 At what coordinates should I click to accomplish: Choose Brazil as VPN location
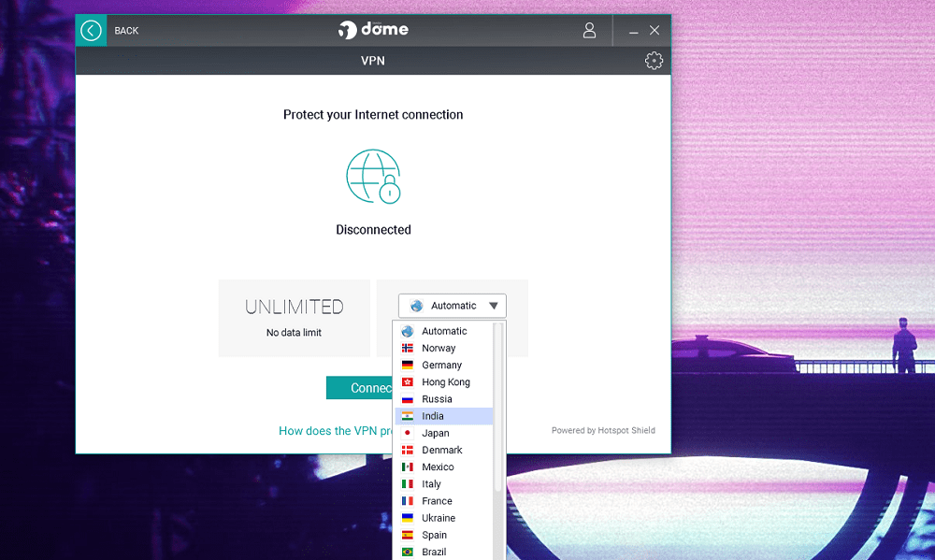(x=443, y=552)
